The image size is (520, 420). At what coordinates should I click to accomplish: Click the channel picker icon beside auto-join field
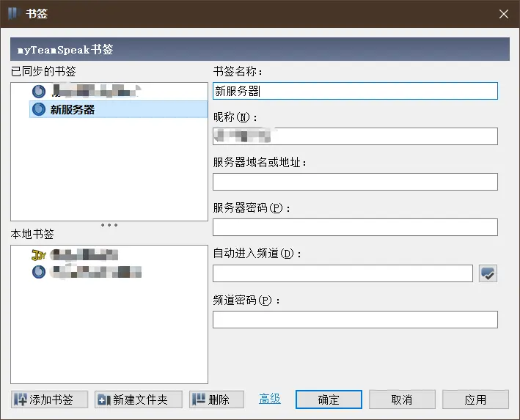click(x=488, y=273)
